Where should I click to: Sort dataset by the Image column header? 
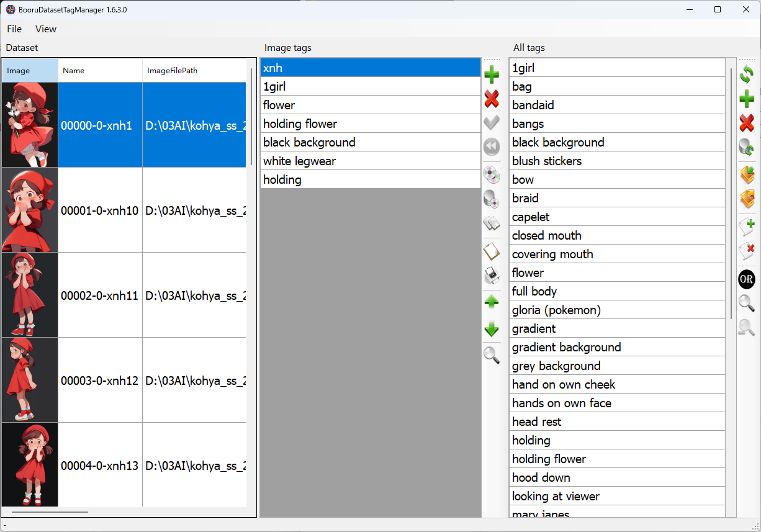point(30,71)
